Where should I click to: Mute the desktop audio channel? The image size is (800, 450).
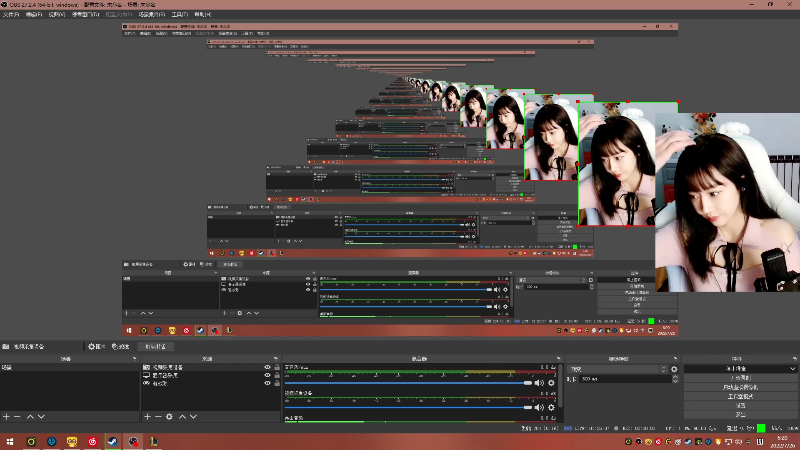point(539,383)
